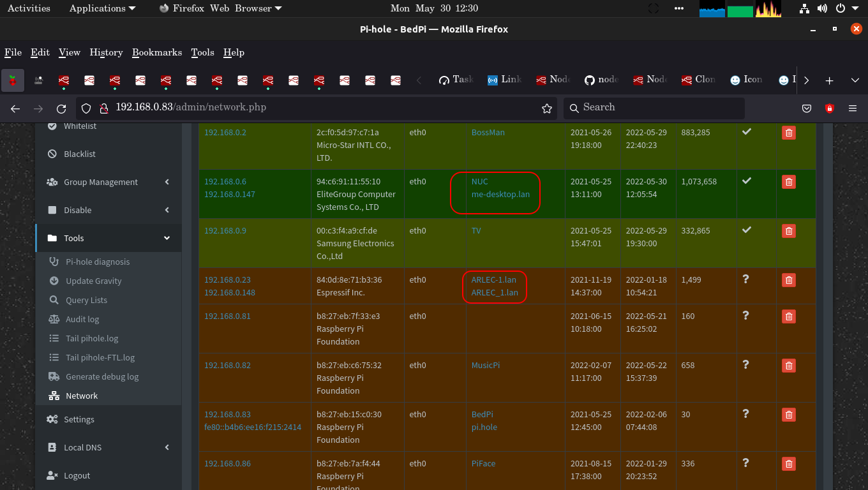This screenshot has height=490, width=868.
Task: Open the View menu
Action: (70, 52)
